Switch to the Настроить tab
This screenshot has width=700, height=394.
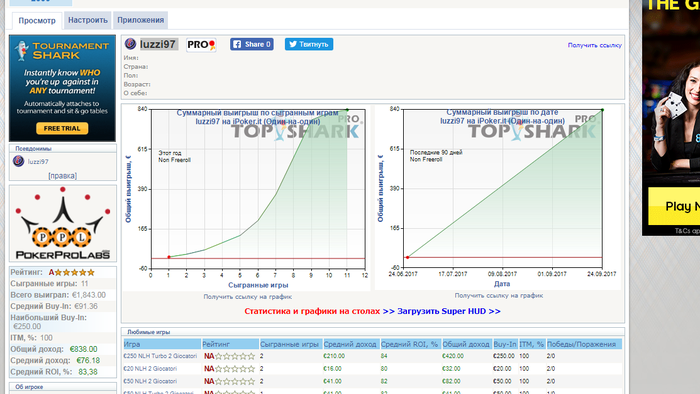pos(88,20)
